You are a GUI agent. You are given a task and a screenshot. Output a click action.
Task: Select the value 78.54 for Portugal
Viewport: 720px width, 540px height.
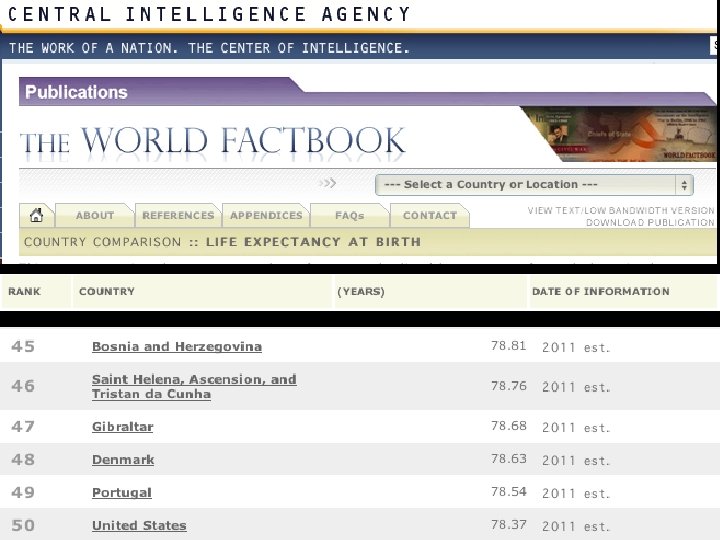[508, 492]
